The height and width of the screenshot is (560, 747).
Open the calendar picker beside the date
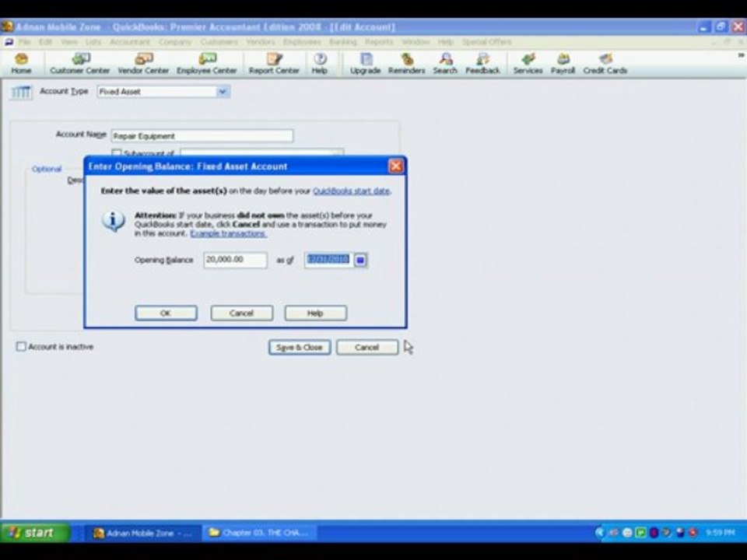click(360, 260)
